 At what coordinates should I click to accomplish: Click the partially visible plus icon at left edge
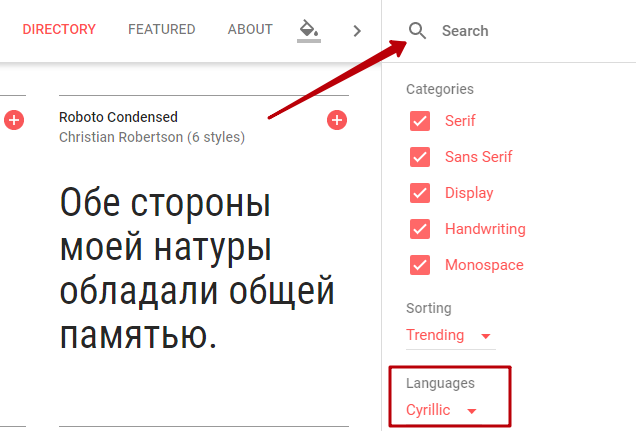point(13,121)
